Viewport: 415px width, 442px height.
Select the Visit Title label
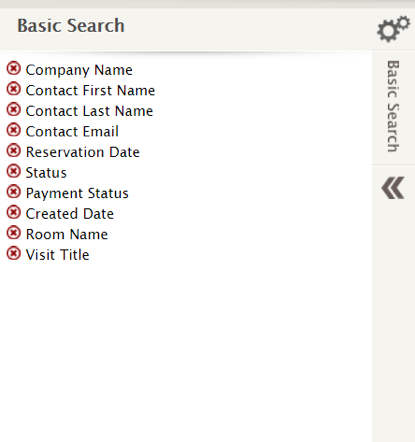click(x=57, y=255)
